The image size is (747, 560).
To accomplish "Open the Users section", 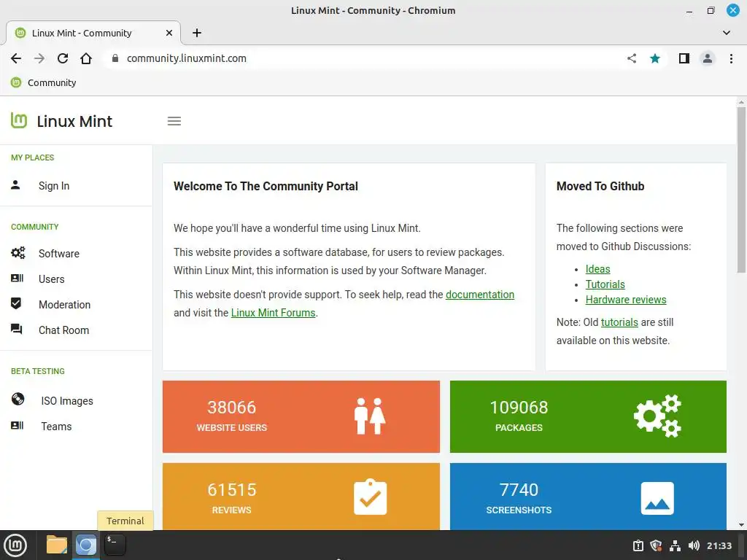I will [52, 279].
